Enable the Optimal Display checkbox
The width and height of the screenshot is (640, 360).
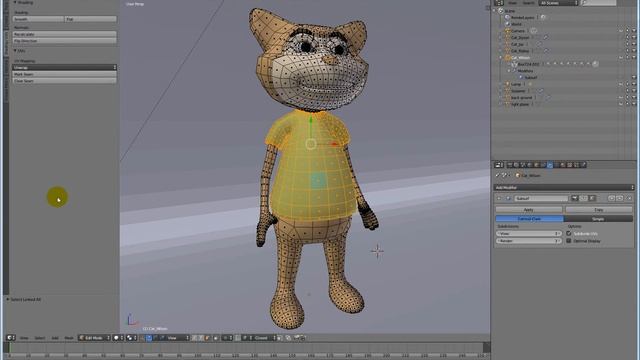(x=569, y=241)
